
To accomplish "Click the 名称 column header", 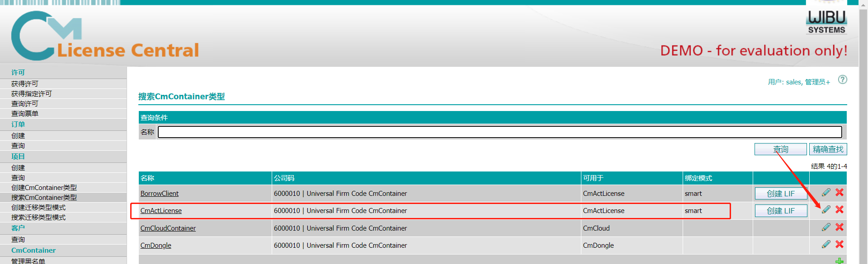I will pyautogui.click(x=205, y=178).
